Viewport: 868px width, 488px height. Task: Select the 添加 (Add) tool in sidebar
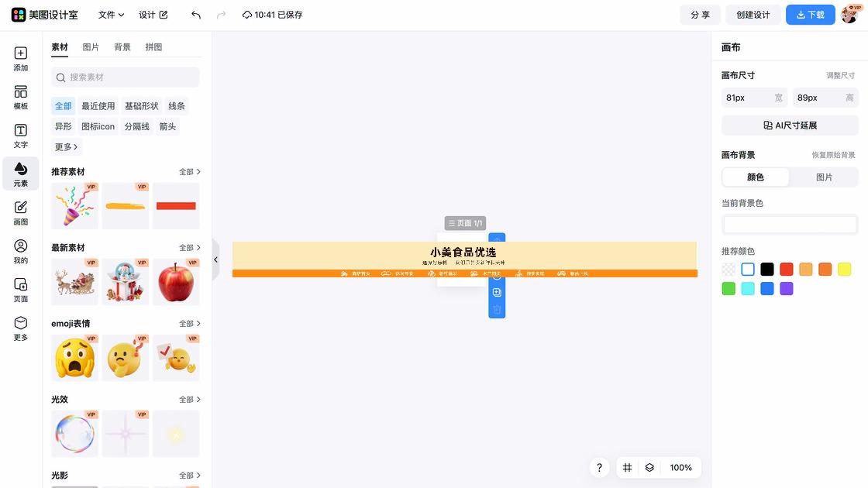tap(20, 58)
